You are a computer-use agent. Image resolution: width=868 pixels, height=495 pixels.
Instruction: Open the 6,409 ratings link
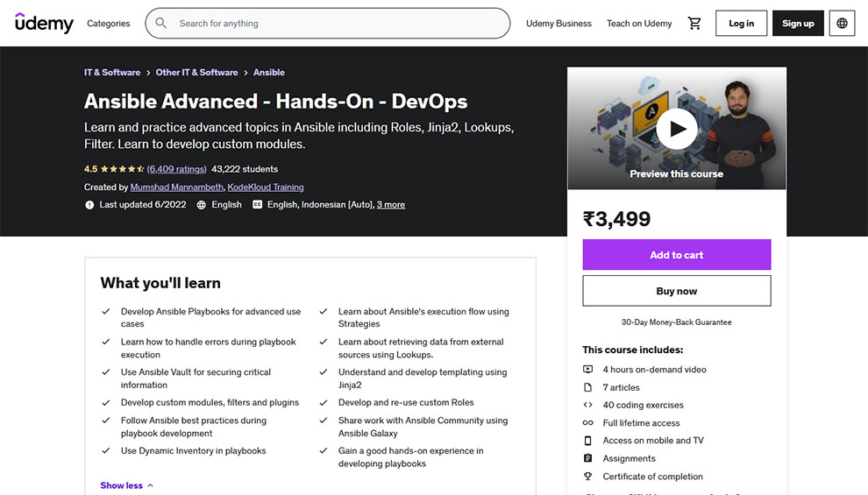pyautogui.click(x=176, y=169)
